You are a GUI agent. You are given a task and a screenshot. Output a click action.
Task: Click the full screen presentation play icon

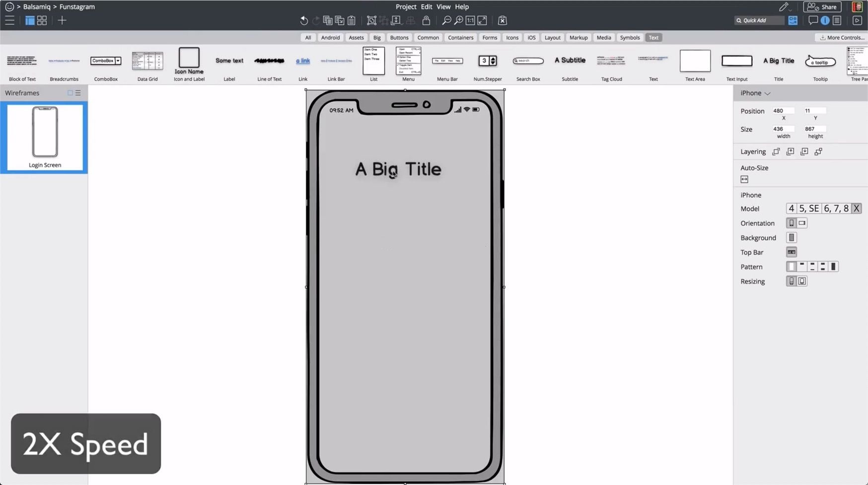[857, 20]
